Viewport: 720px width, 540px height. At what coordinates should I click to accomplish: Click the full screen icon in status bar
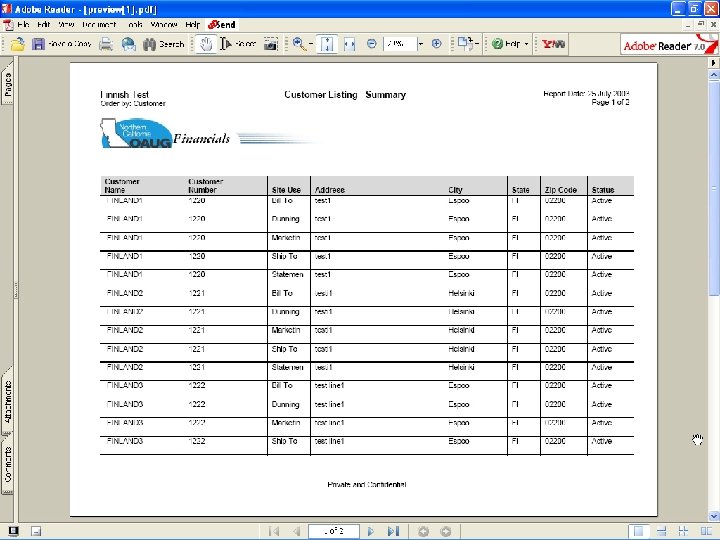point(13,531)
